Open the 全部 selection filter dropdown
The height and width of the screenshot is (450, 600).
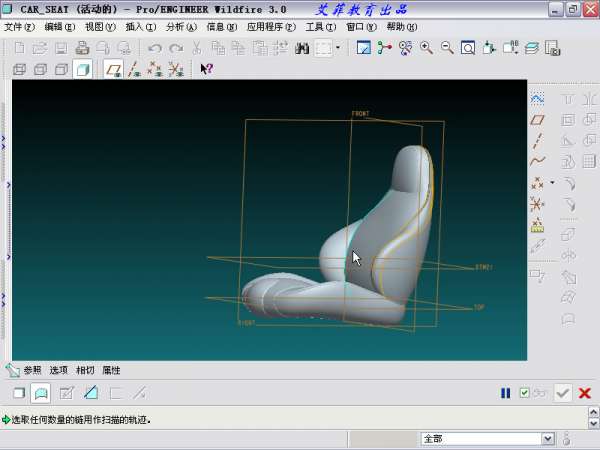(488, 439)
